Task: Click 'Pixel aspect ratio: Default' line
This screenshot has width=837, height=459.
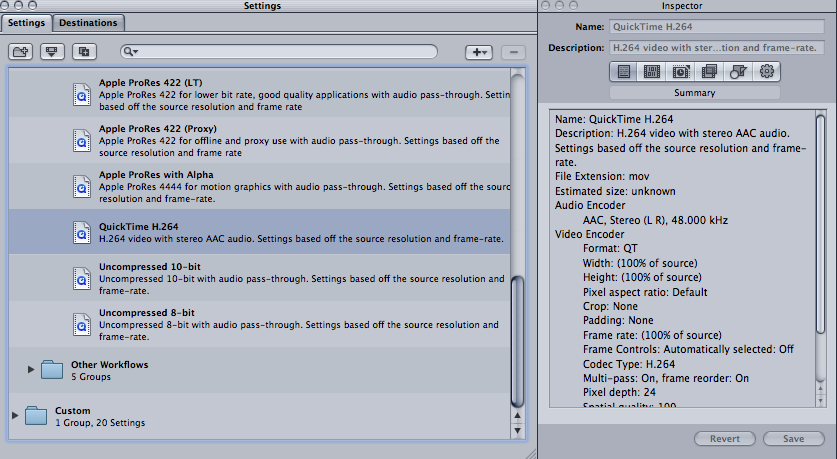Action: 645,292
